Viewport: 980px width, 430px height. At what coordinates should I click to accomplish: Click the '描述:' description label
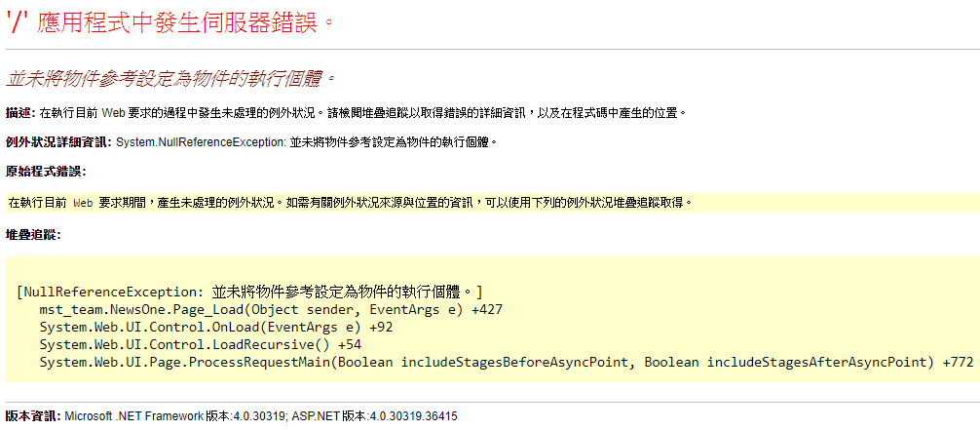[20, 113]
